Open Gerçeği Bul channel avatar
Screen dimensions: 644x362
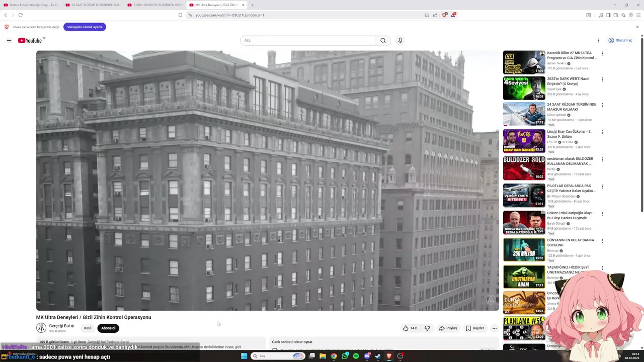click(x=41, y=328)
